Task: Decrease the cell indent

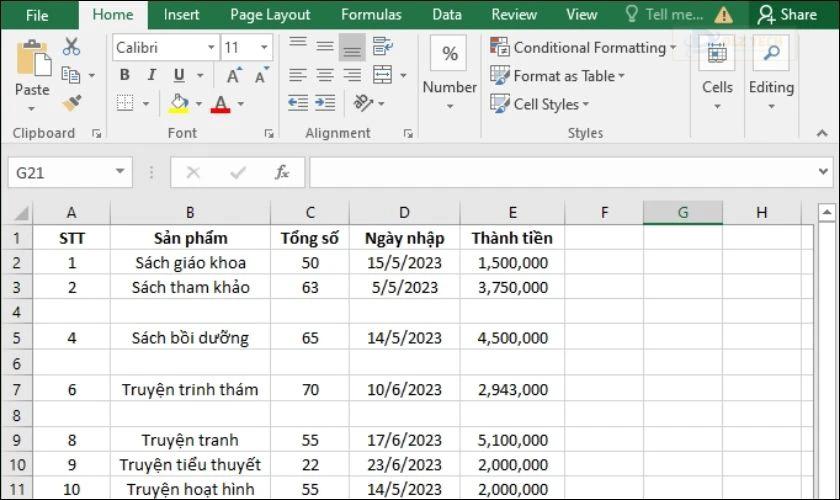Action: coord(298,102)
